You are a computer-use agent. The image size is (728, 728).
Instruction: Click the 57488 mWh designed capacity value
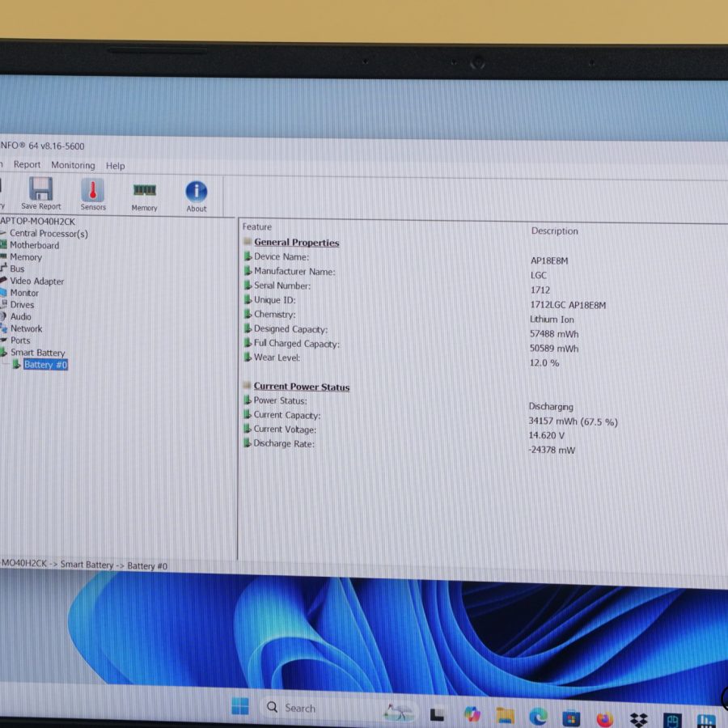[554, 334]
